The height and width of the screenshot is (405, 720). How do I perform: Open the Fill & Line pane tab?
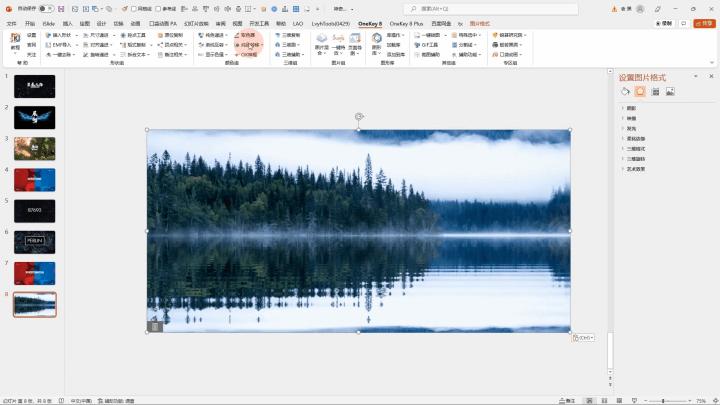coord(625,91)
